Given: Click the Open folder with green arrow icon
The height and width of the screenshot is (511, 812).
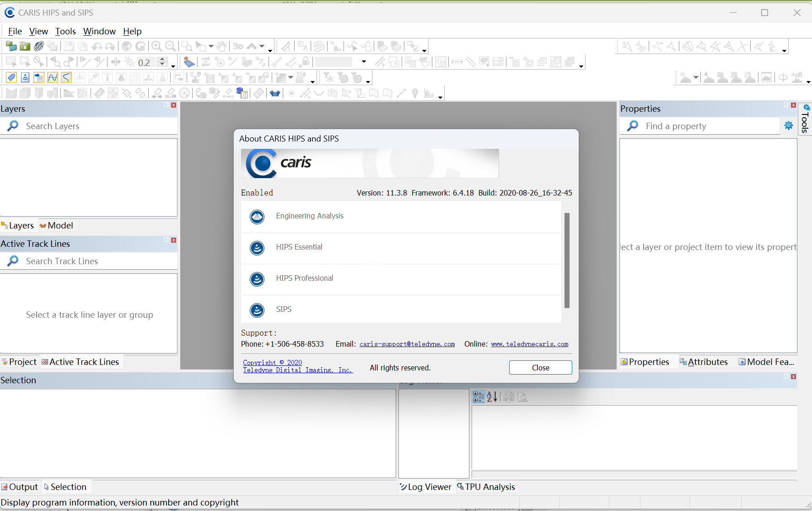Looking at the screenshot, I should pos(25,46).
